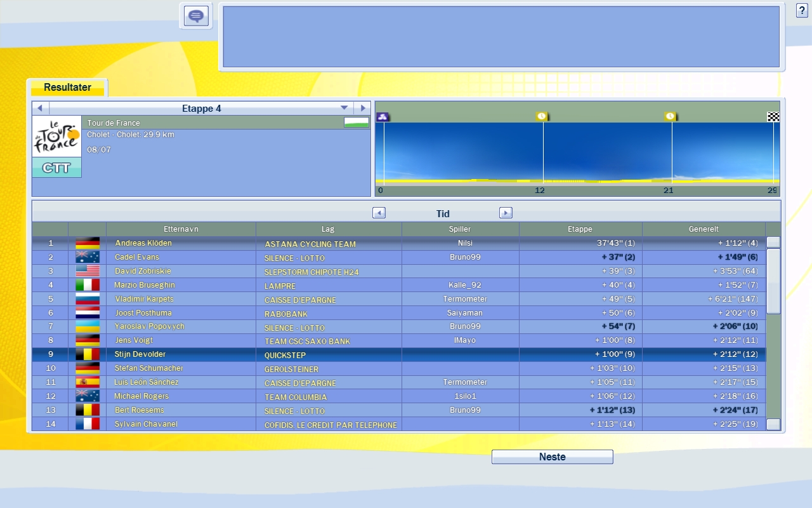Click German flag in Stefan Schumacher row
This screenshot has height=508, width=812.
tap(88, 368)
